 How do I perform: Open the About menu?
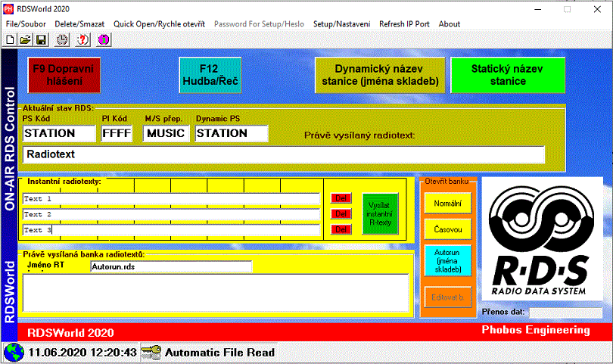(x=450, y=24)
